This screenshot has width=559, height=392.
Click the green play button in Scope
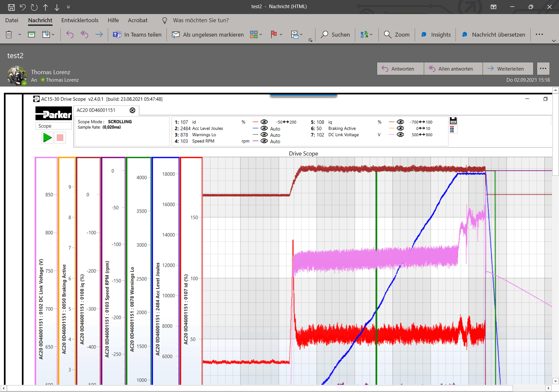(47, 138)
